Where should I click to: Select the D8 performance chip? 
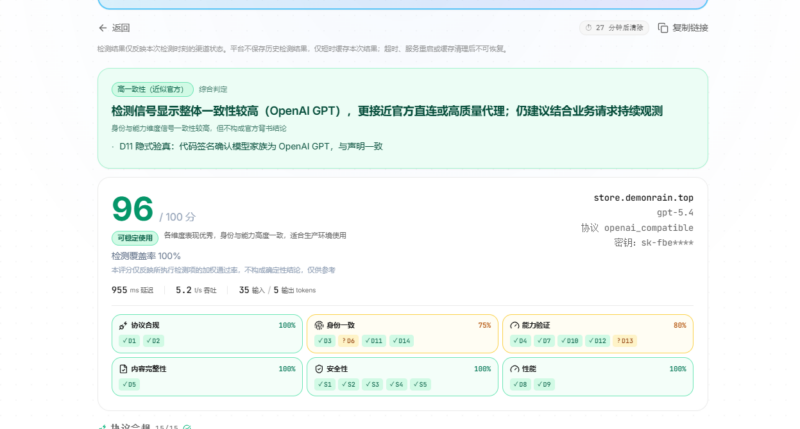click(x=520, y=385)
